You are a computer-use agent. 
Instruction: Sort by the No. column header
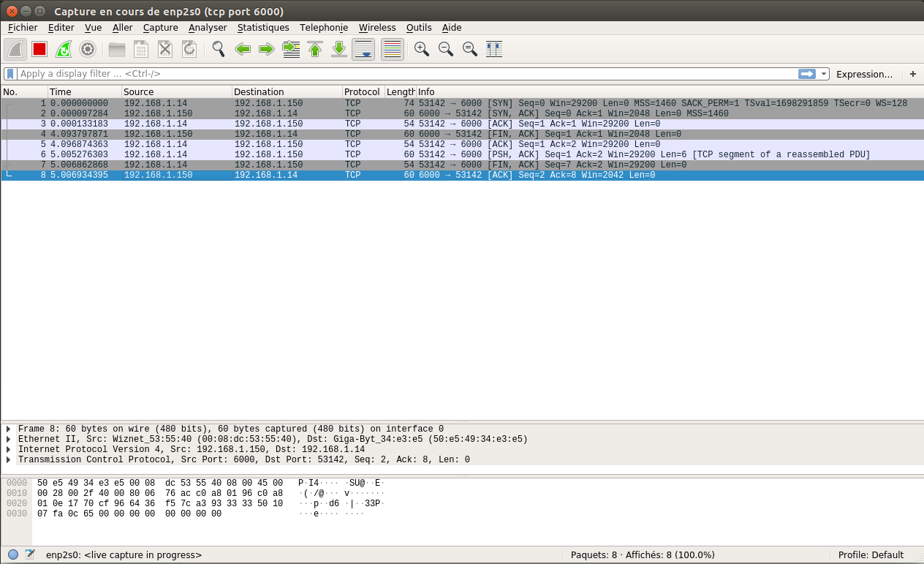(x=24, y=92)
